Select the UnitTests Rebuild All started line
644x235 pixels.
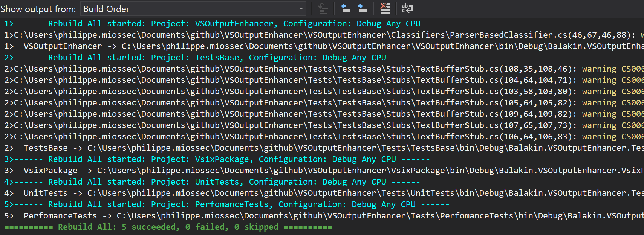coord(212,182)
